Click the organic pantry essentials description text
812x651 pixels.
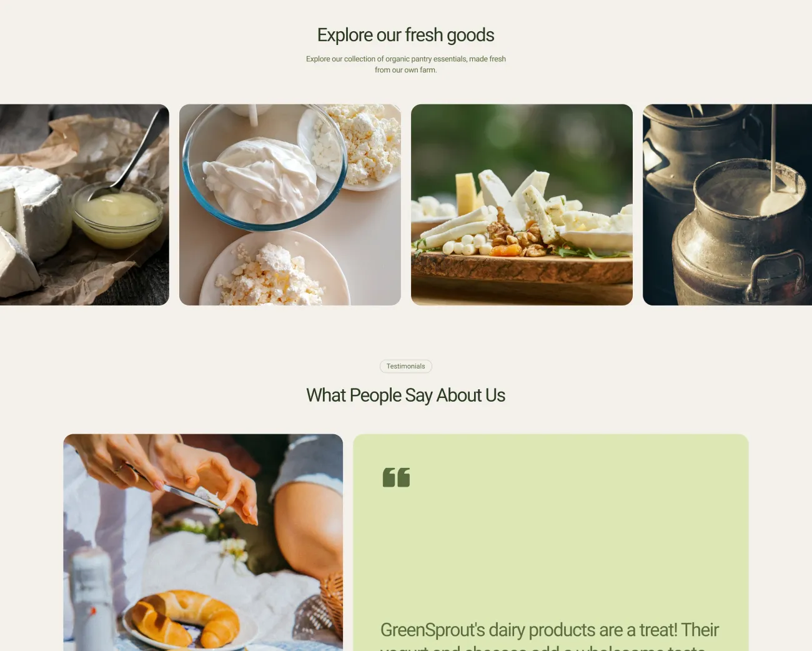coord(406,64)
